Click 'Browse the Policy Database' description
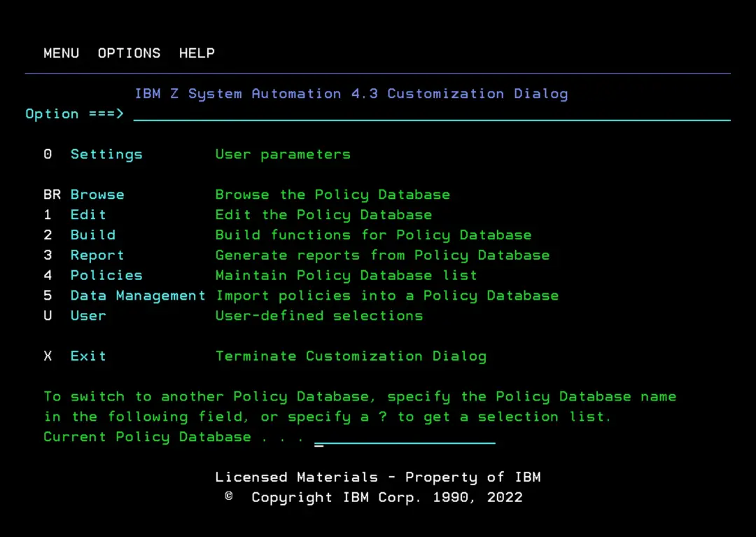756x537 pixels. [332, 195]
